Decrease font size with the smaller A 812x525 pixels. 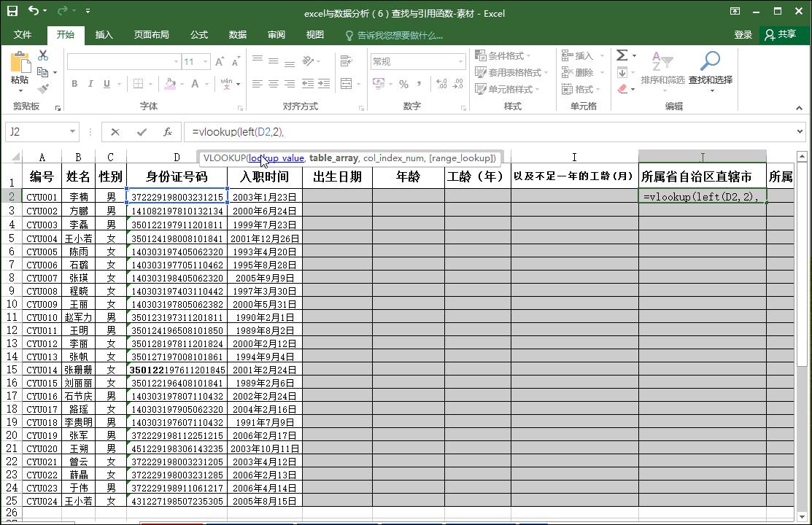point(236,61)
